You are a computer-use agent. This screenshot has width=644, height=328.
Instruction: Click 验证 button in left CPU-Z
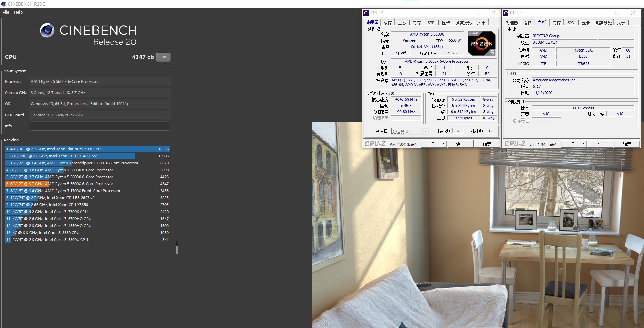[460, 144]
